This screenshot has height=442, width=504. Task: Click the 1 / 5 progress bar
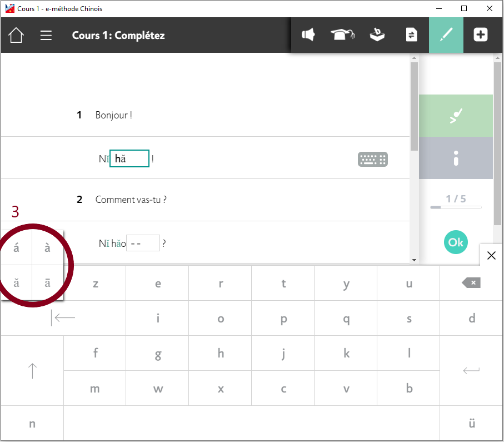(x=456, y=207)
